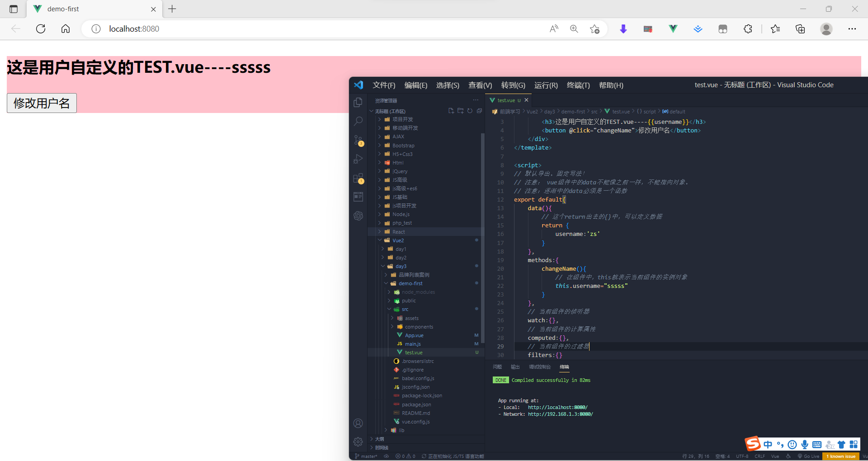868x461 pixels.
Task: Open the Run and Debug panel icon
Action: click(358, 159)
